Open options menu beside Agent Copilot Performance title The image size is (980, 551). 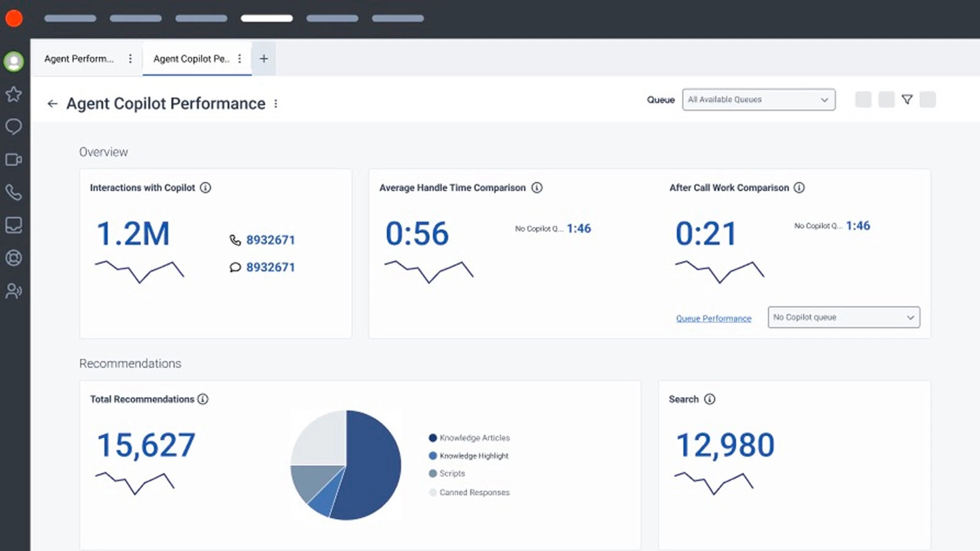[276, 104]
